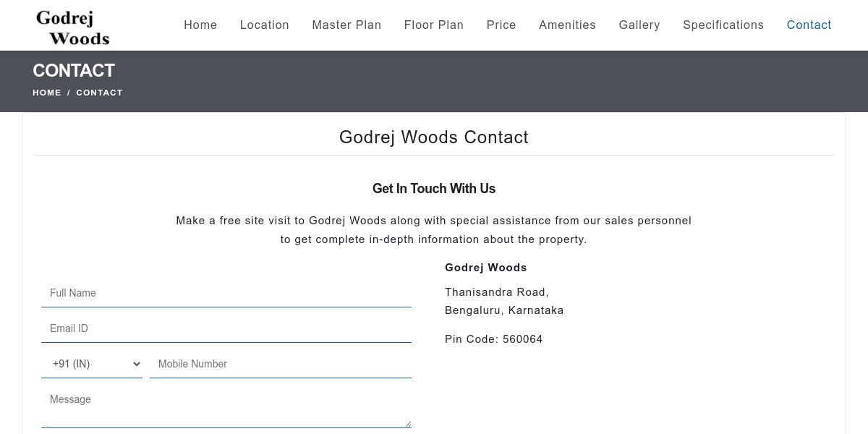Image resolution: width=868 pixels, height=434 pixels.
Task: Grab the Message box resize handle
Action: point(408,424)
